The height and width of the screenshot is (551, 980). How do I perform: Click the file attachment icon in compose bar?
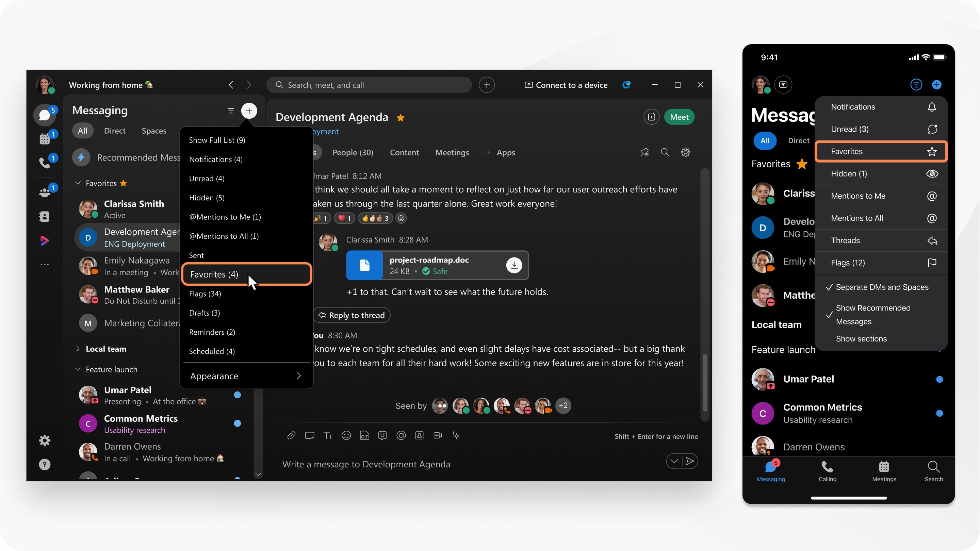[290, 435]
